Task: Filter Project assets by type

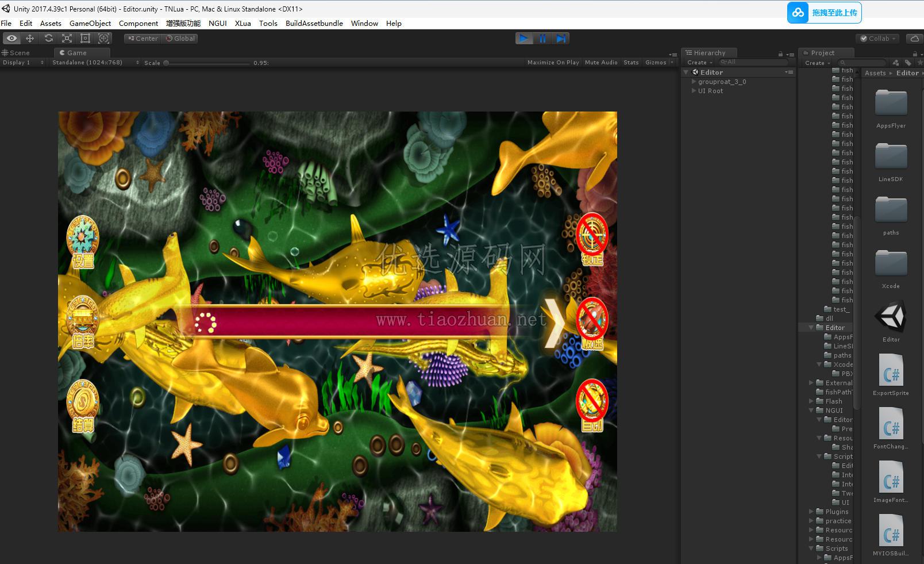Action: (895, 63)
